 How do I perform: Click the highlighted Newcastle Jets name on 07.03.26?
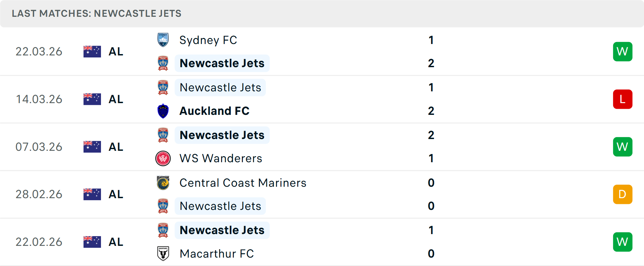pyautogui.click(x=222, y=135)
